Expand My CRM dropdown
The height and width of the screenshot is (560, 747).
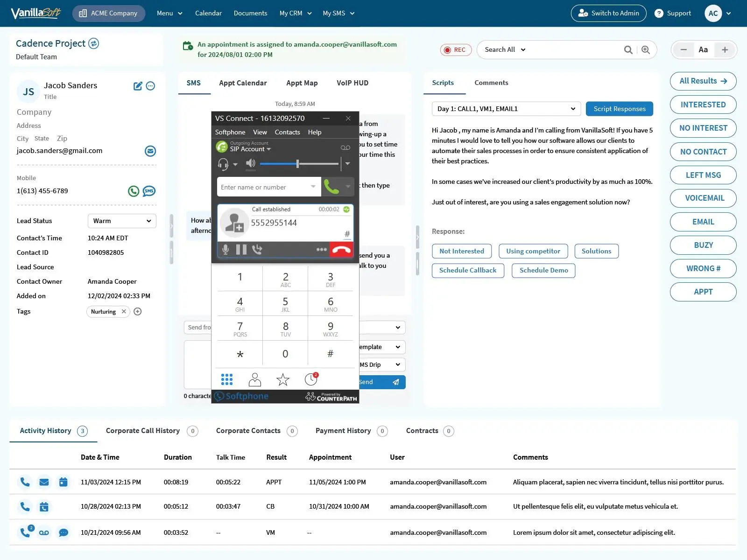pyautogui.click(x=296, y=14)
